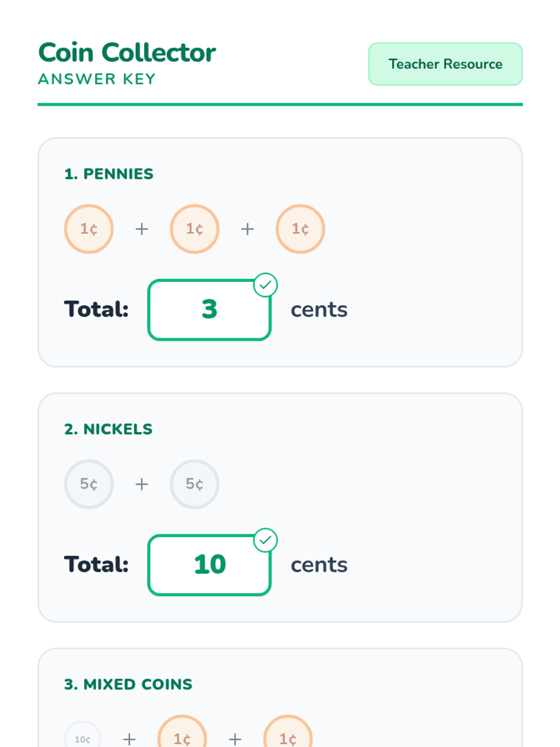This screenshot has height=747, width=560.
Task: Click the plus sign between the nickels
Action: (x=142, y=484)
